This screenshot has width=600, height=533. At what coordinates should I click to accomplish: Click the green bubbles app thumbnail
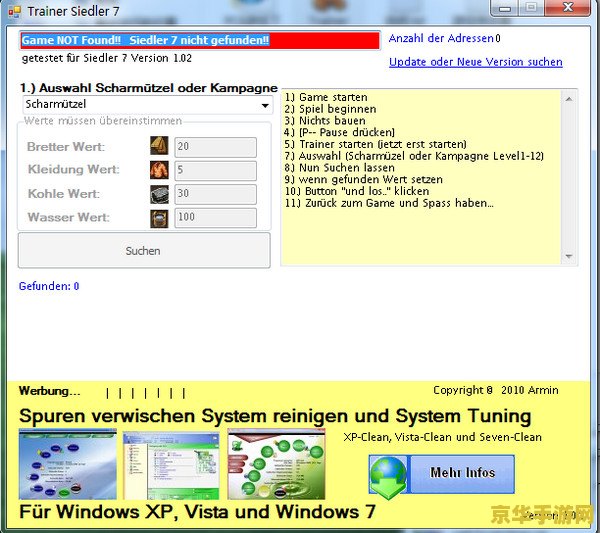[x=276, y=464]
